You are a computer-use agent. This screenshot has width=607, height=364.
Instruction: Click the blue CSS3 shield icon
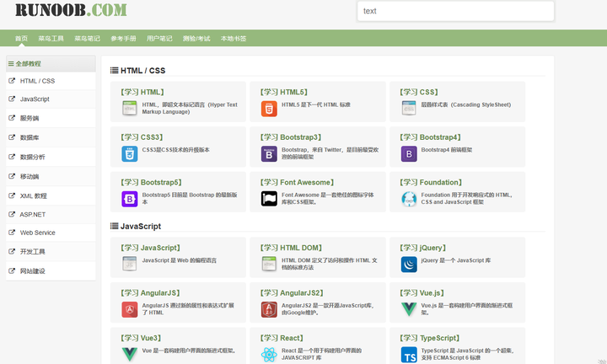(130, 153)
